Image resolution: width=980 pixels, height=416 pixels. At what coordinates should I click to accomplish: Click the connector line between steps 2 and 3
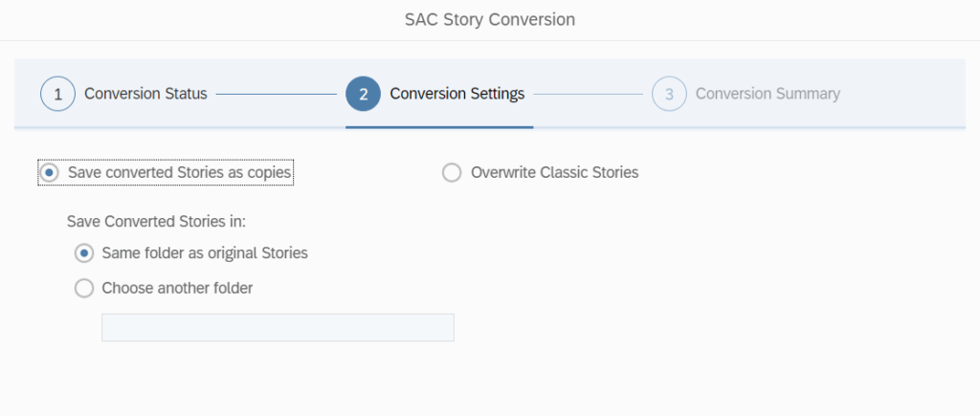[x=588, y=95]
